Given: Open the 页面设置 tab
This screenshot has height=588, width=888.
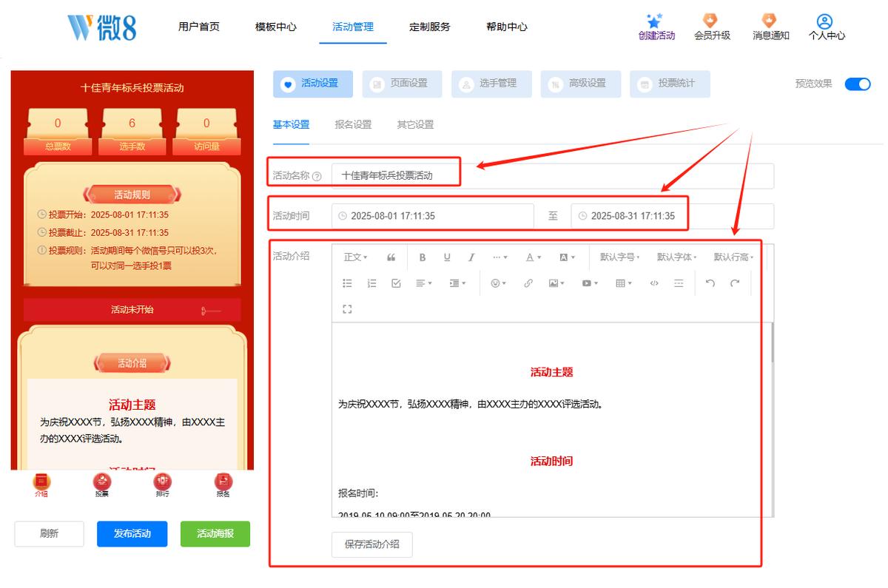Looking at the screenshot, I should (402, 84).
